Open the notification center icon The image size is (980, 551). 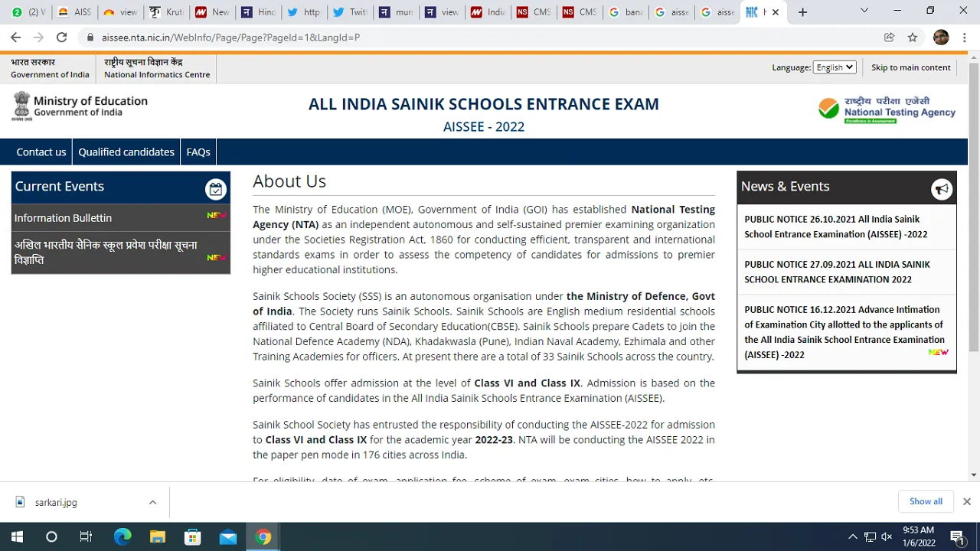pyautogui.click(x=957, y=536)
